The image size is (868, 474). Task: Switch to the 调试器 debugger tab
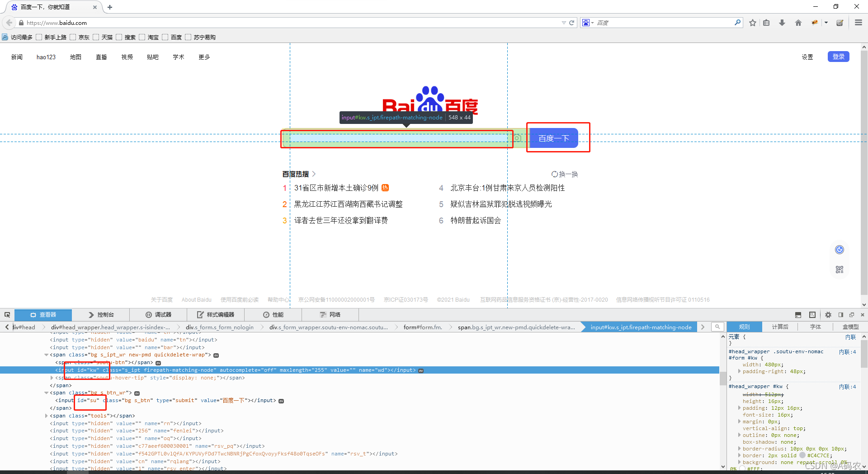pos(159,315)
